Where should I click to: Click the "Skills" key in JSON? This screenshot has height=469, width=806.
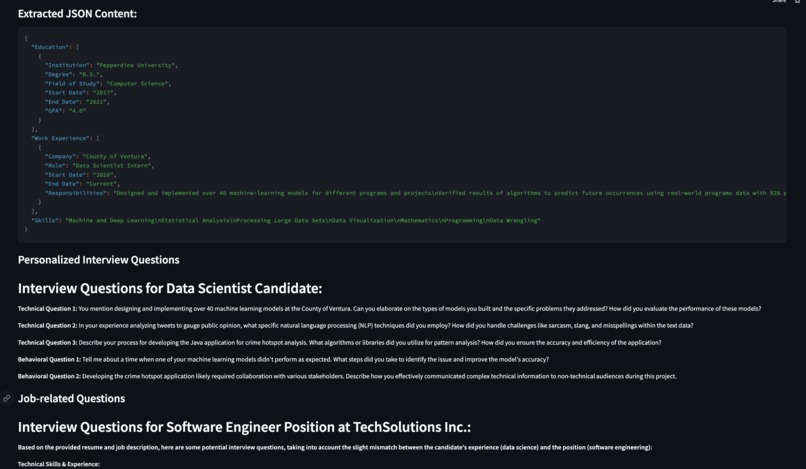tap(45, 220)
